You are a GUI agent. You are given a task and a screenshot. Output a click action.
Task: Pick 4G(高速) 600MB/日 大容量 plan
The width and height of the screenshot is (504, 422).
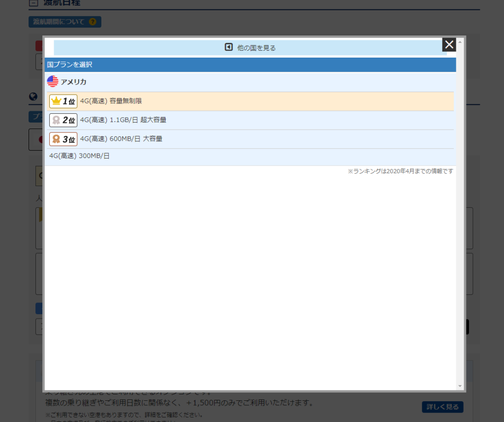click(251, 139)
